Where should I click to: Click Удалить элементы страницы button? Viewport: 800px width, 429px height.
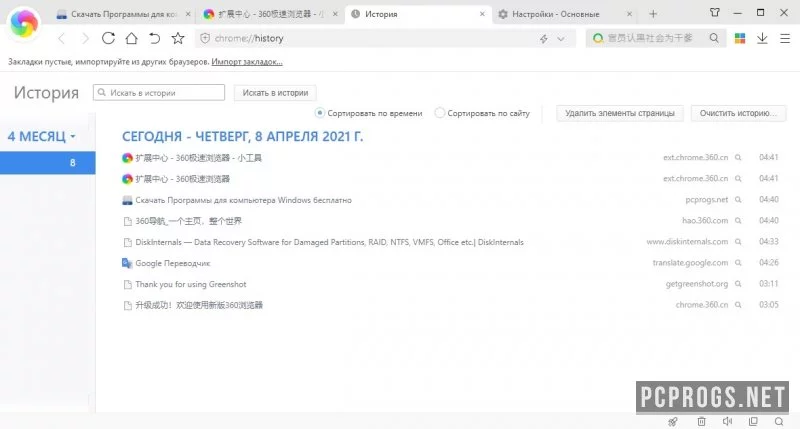coord(619,113)
